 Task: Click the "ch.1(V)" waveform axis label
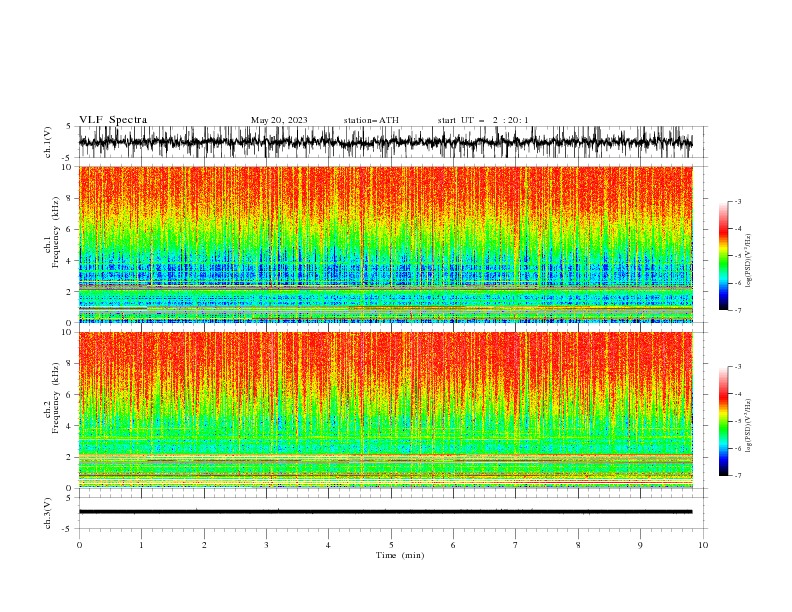coord(48,142)
